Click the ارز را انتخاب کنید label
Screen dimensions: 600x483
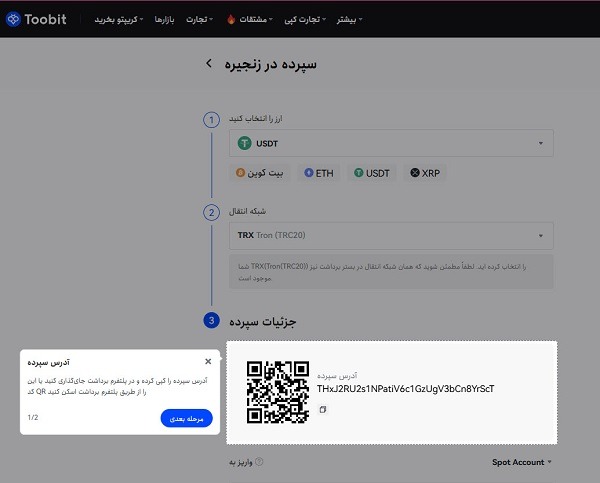coord(256,119)
